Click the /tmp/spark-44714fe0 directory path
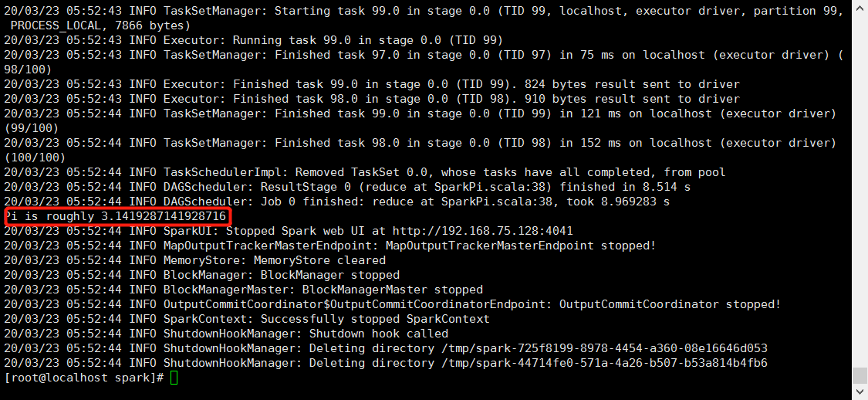Screen dimensions: 868x400 tap(604, 364)
